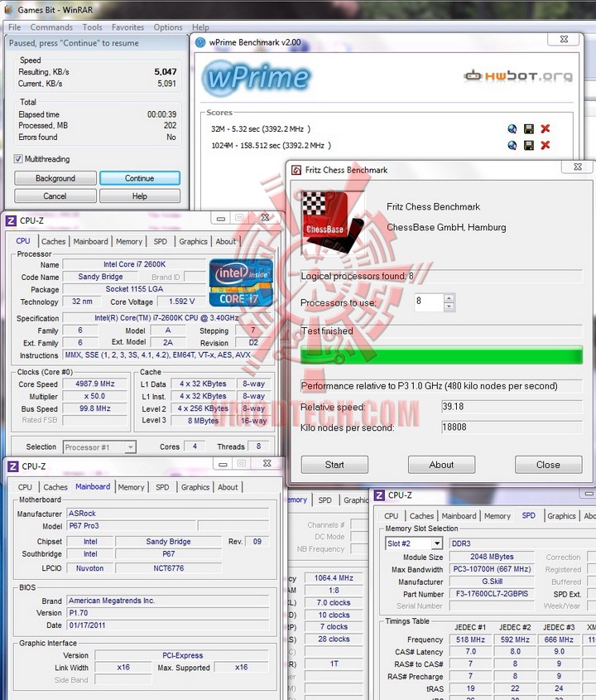The width and height of the screenshot is (596, 700).
Task: Open the WinRAR File menu
Action: click(15, 27)
